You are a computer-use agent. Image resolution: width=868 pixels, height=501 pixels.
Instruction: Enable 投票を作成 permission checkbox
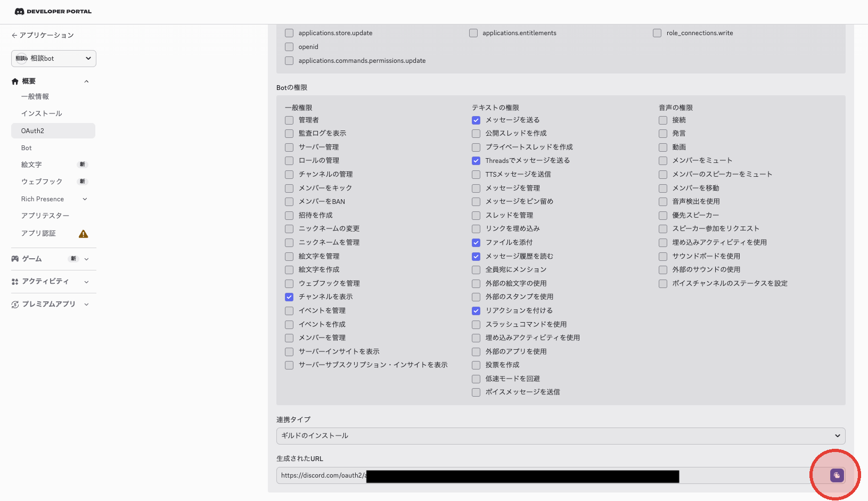pos(476,365)
